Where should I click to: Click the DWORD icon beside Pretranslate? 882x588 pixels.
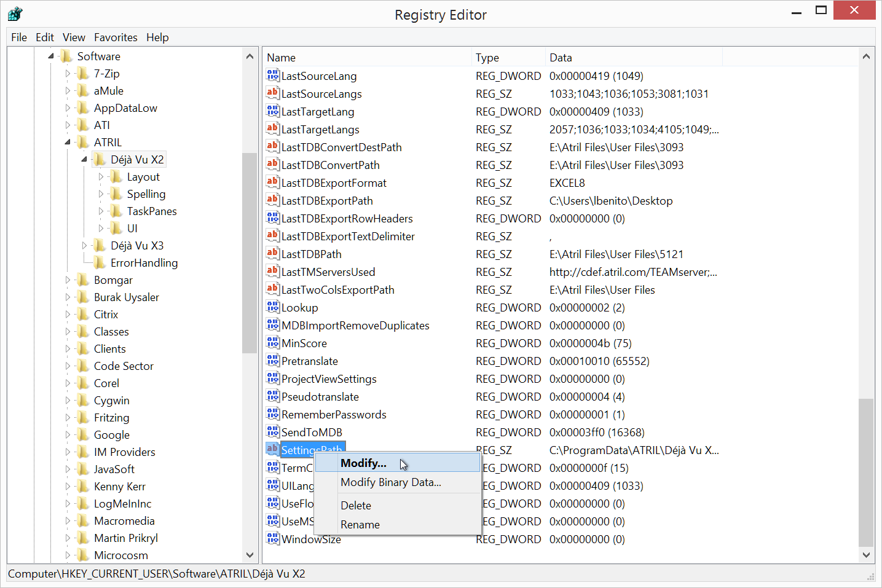point(273,361)
